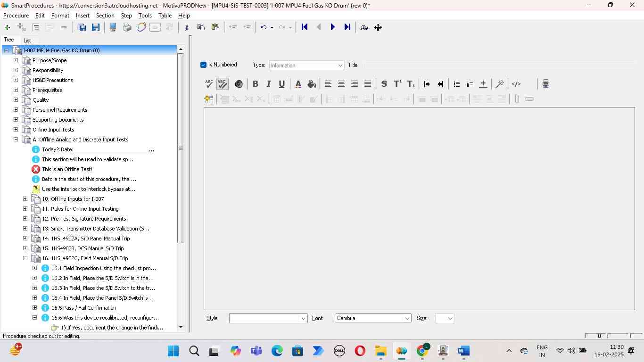Expand 14. 1HS_4902A S/D Panel Manual Trip
Screen dimensions: 644x362
(x=25, y=239)
